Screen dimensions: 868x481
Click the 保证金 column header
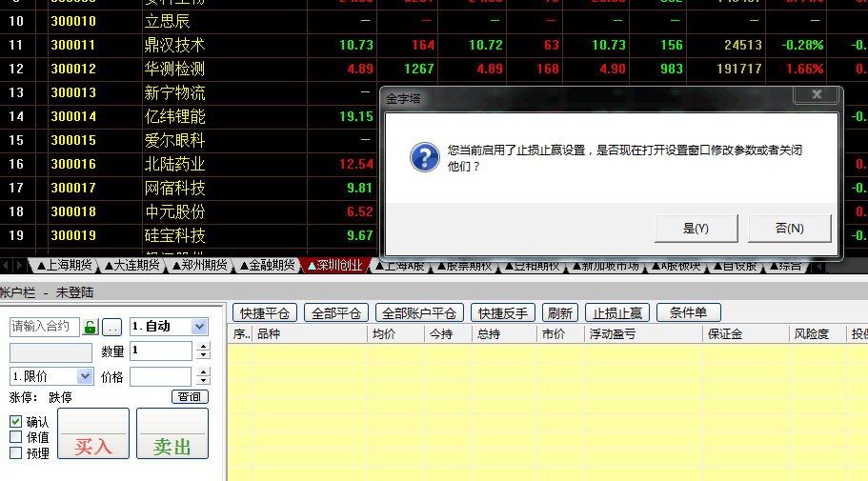tap(746, 333)
